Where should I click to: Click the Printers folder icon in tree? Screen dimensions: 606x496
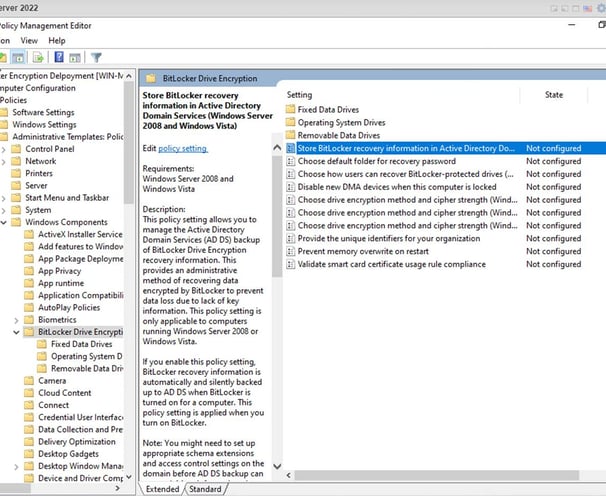(x=16, y=173)
